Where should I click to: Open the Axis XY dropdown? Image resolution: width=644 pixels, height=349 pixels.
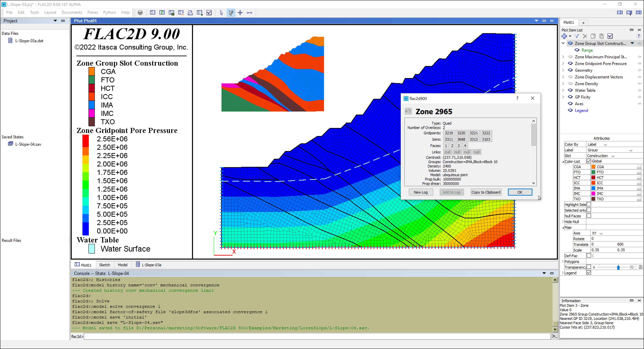coord(601,233)
